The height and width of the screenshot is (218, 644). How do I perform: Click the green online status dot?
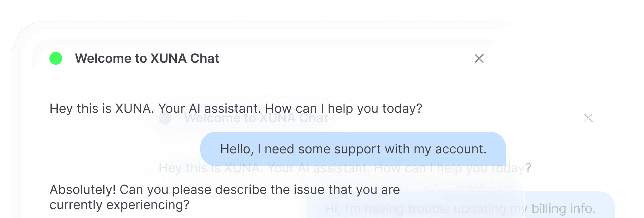(56, 58)
